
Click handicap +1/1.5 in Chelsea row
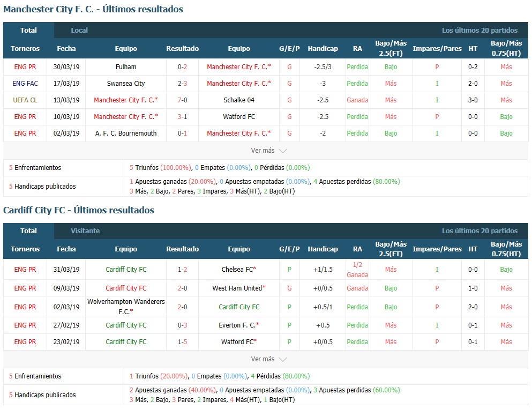point(323,270)
